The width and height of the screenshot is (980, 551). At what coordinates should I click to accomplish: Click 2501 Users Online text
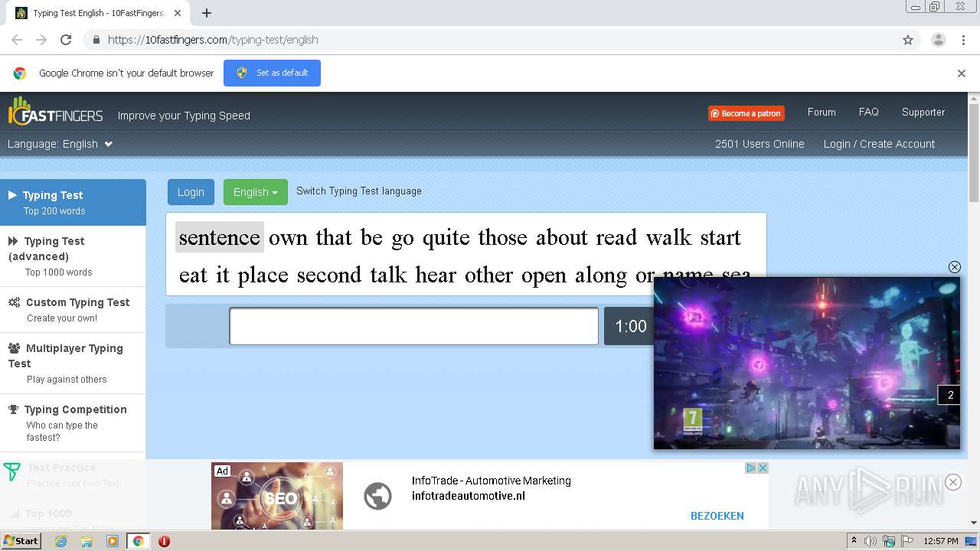(759, 144)
